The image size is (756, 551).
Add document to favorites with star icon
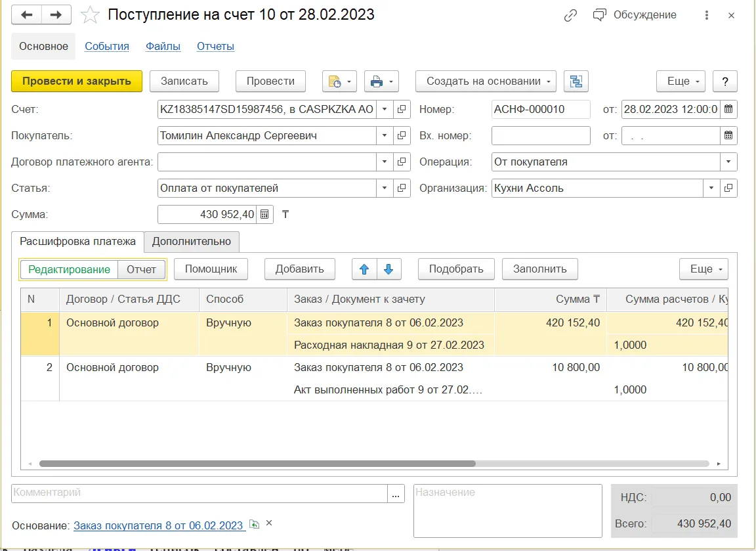[x=90, y=15]
